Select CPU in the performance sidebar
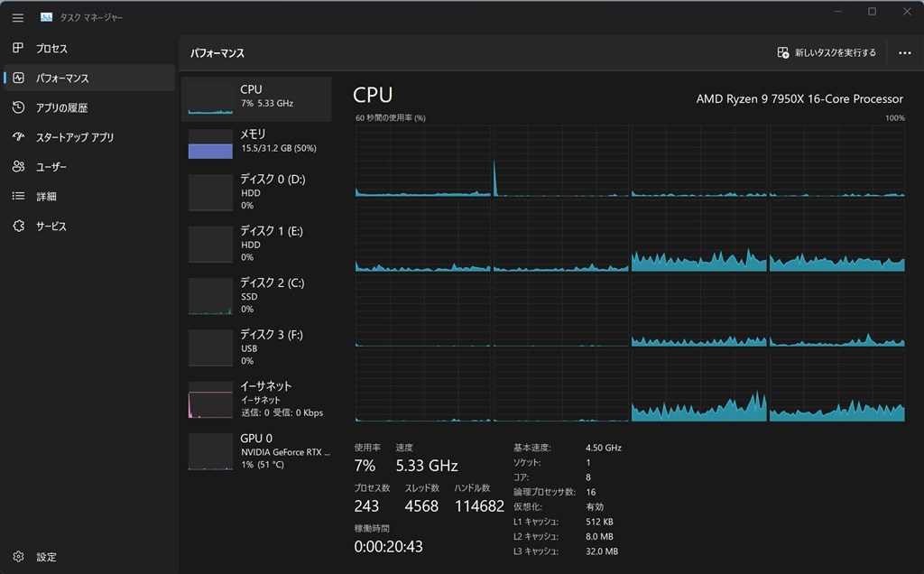This screenshot has height=574, width=924. pos(256,96)
